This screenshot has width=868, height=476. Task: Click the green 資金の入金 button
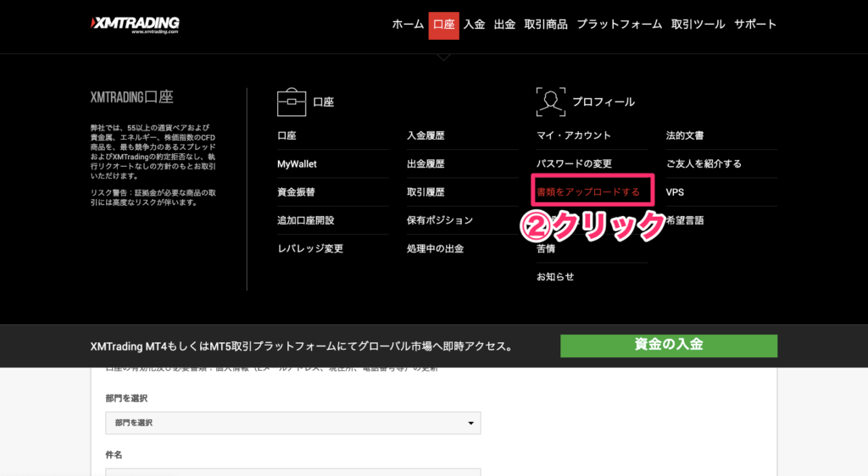pyautogui.click(x=669, y=346)
